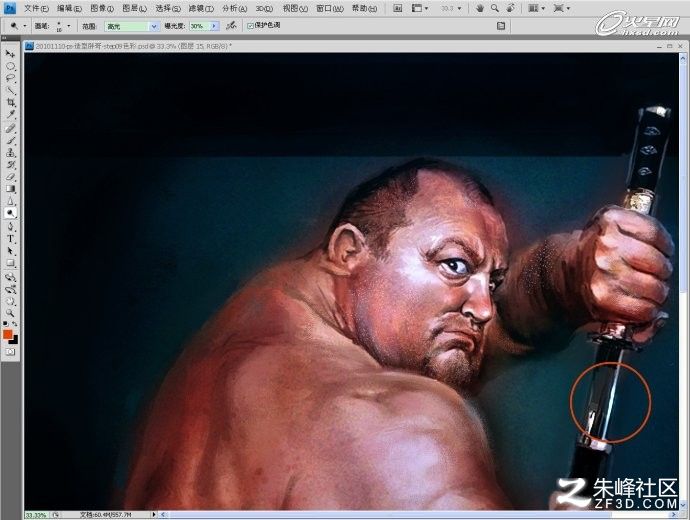Select the Path Selection tool
Screen dimensions: 690x520
point(11,251)
